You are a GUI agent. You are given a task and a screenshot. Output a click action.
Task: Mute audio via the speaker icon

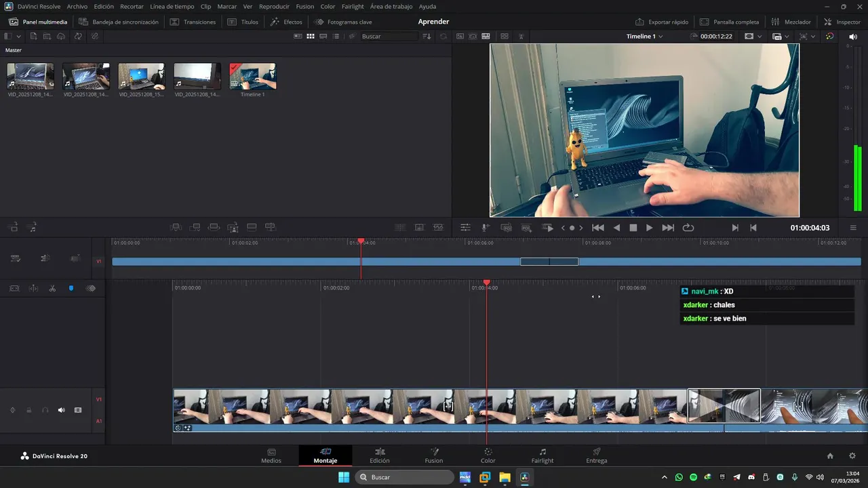click(852, 36)
